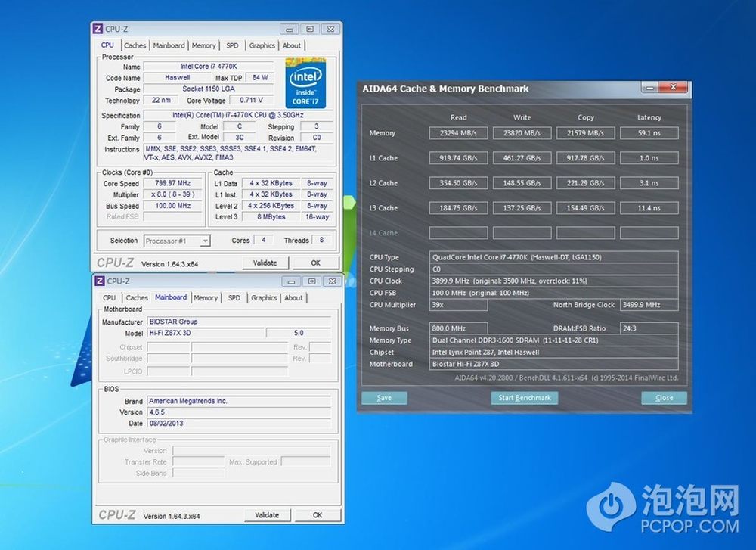The width and height of the screenshot is (756, 550).
Task: Open Graphics tab in the CPU-Z processor window
Action: [262, 45]
